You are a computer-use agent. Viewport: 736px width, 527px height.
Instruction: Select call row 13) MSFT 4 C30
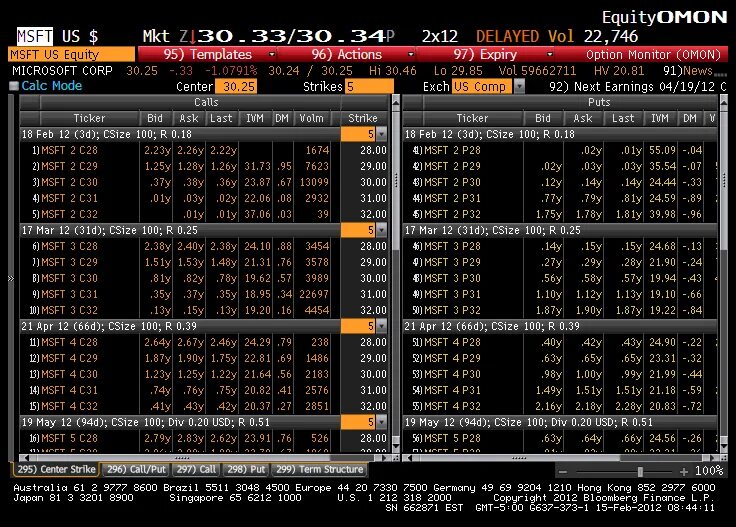click(x=204, y=374)
